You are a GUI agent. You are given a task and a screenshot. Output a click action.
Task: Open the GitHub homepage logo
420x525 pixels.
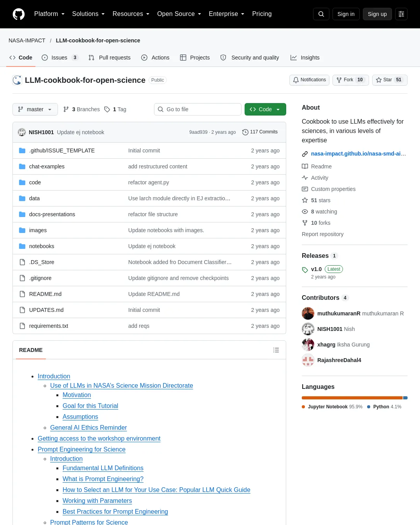(x=19, y=14)
